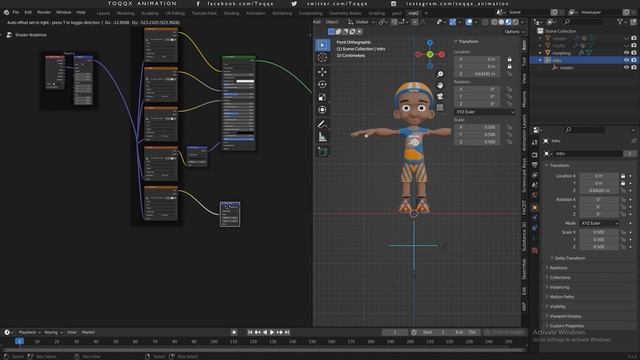640x360 pixels.
Task: Click the white color field in shader node
Action: tap(245, 81)
